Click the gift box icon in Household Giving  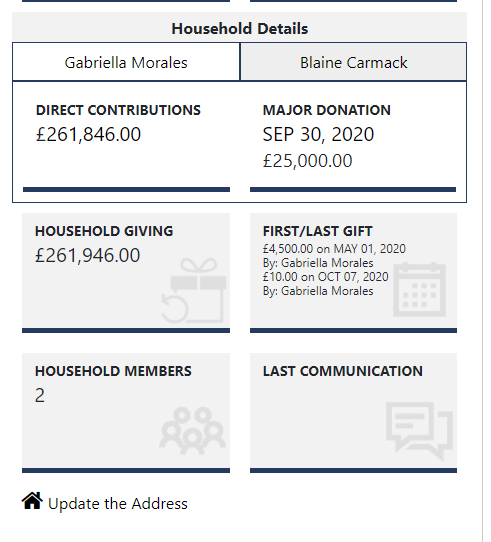tap(194, 290)
